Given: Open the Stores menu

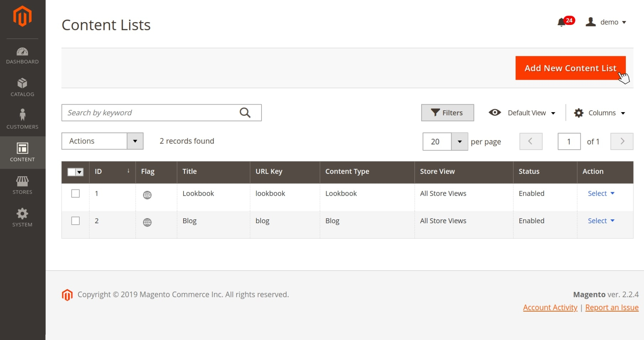Looking at the screenshot, I should (22, 185).
